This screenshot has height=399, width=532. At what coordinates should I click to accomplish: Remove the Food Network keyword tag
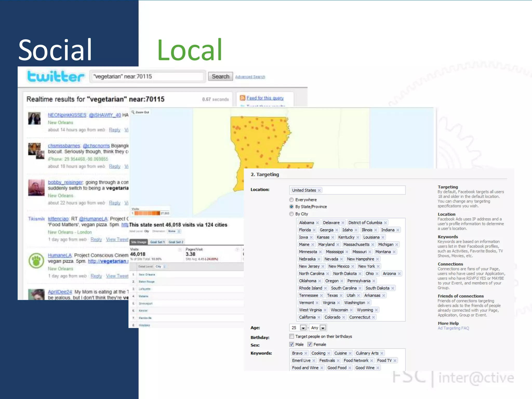pos(372,361)
